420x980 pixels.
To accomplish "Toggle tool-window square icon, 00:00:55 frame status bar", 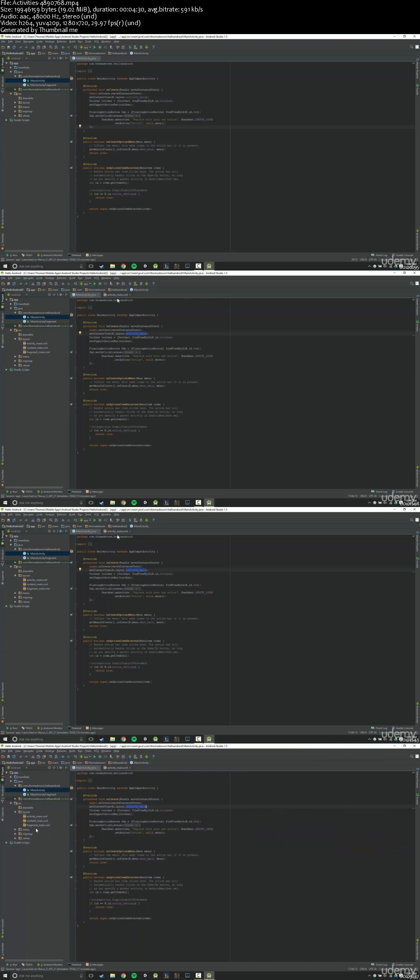I will click(3, 259).
